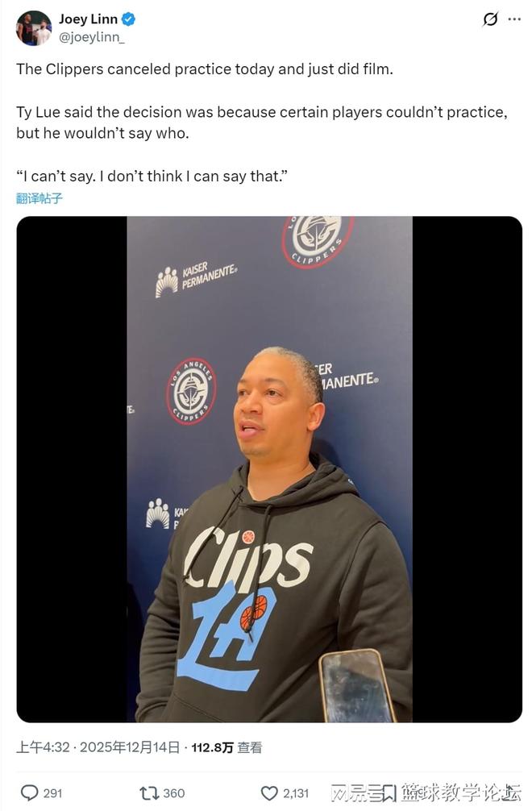Click the 上午4:32 timestamp
Image resolution: width=532 pixels, height=811 pixels.
coord(43,747)
